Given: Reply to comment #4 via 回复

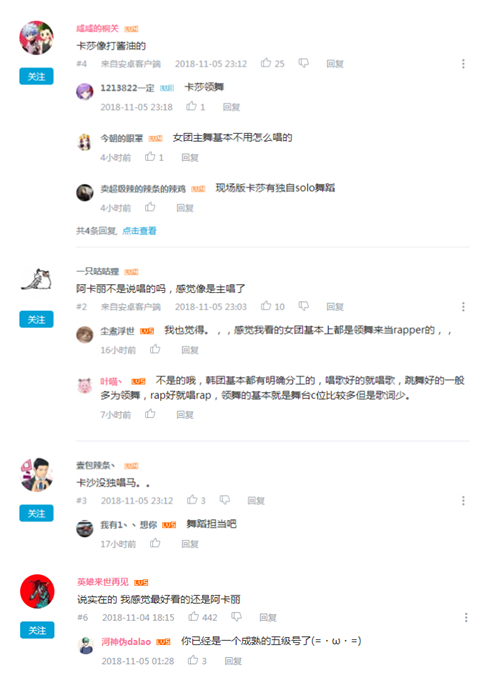Looking at the screenshot, I should tap(335, 64).
